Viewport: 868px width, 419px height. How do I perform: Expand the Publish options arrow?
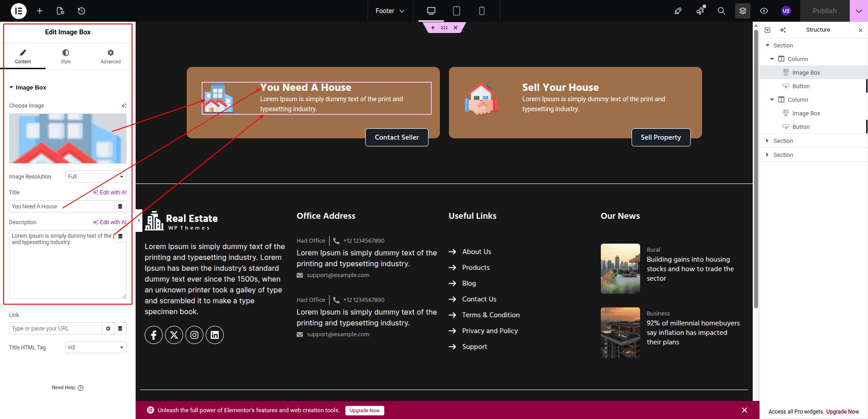859,11
